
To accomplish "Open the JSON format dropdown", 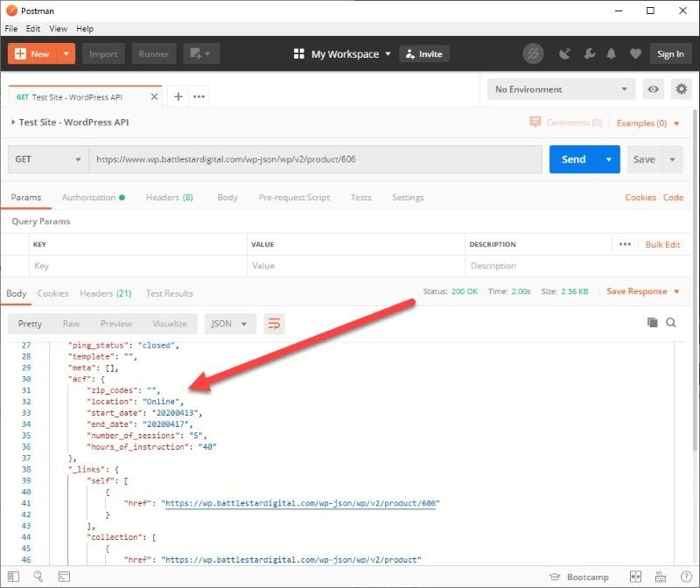I will (x=230, y=324).
